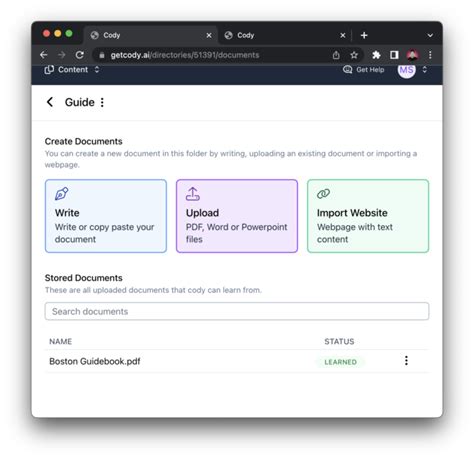Open the Chrome extensions puzzle icon

coord(376,55)
